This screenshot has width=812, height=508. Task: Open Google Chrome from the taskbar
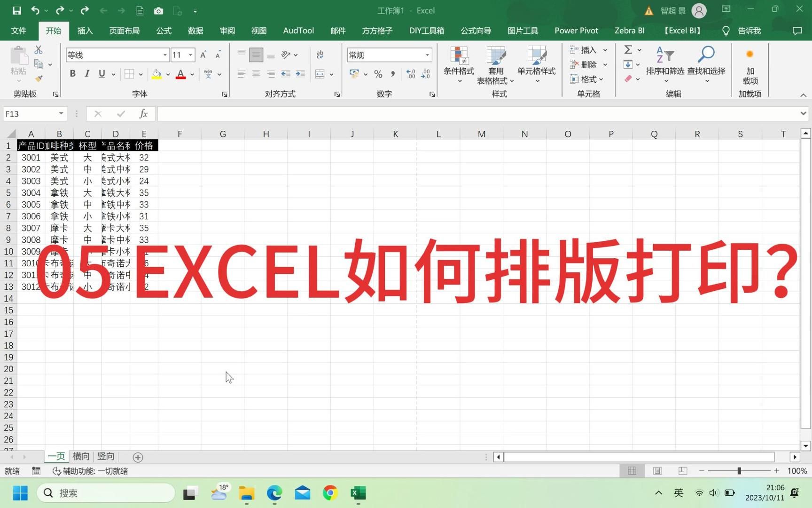330,493
